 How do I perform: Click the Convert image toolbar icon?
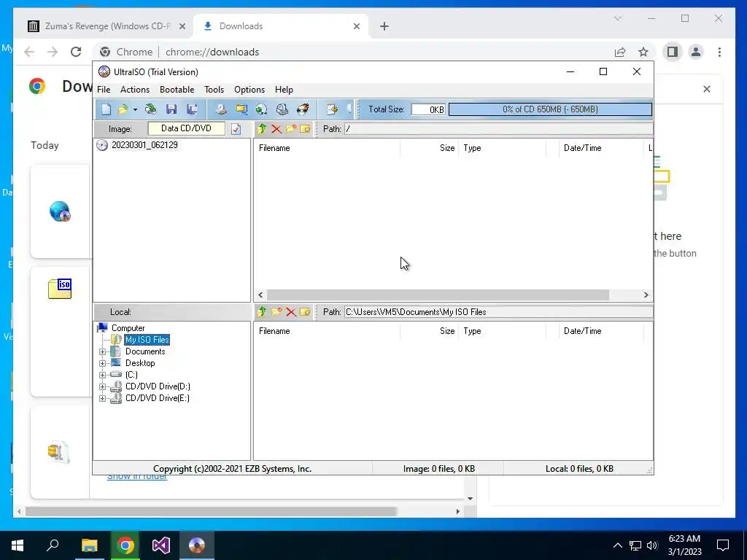[262, 109]
